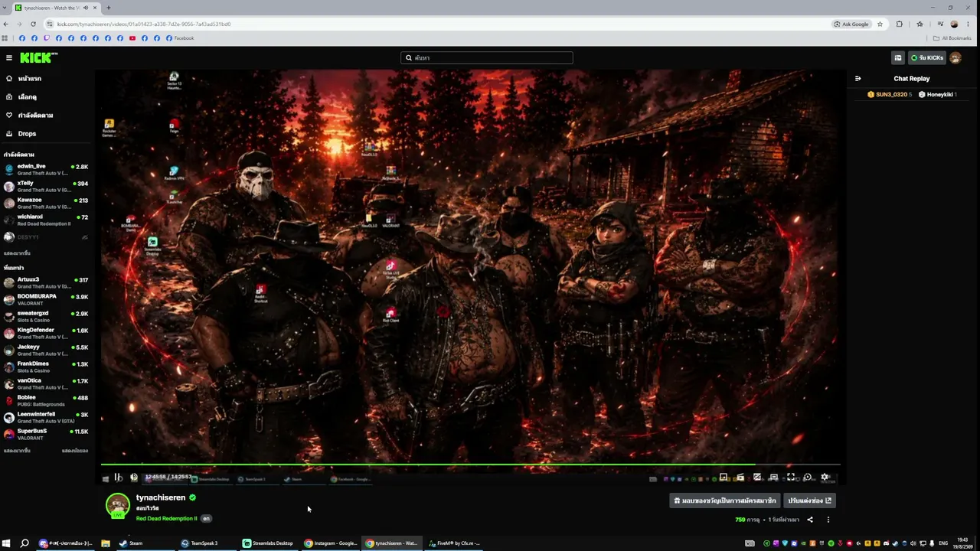Open the Get KICKs button
This screenshot has width=980, height=551.
pyautogui.click(x=926, y=57)
